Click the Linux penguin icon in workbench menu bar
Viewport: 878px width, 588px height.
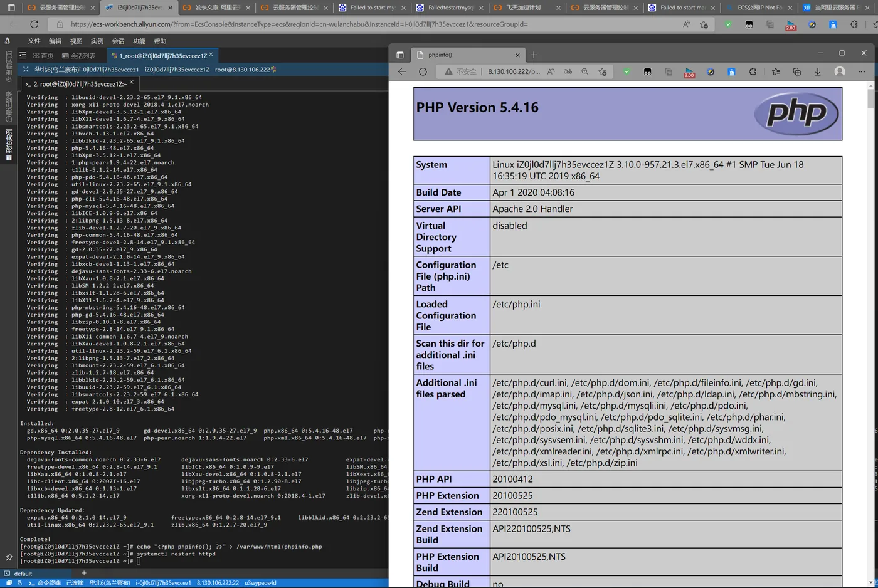pos(8,41)
